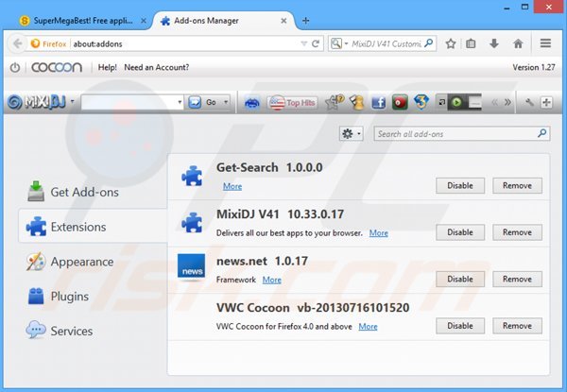This screenshot has width=567, height=392.
Task: Disable the MixiDJ V41 extension
Action: tap(460, 232)
